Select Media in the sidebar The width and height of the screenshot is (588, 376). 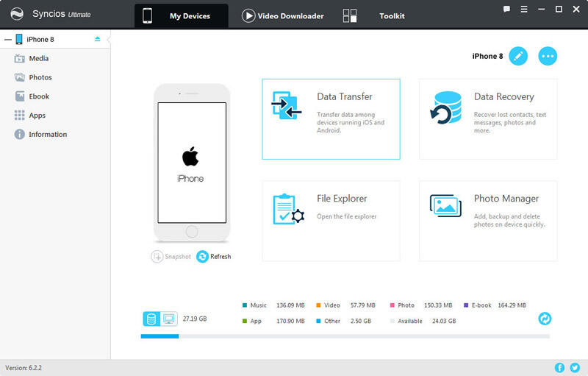(x=38, y=58)
